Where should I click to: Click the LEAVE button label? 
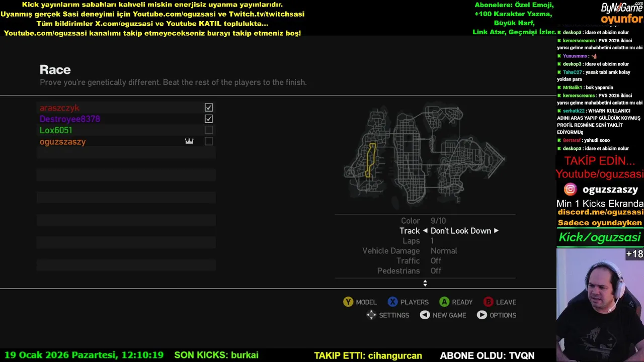coord(506,302)
